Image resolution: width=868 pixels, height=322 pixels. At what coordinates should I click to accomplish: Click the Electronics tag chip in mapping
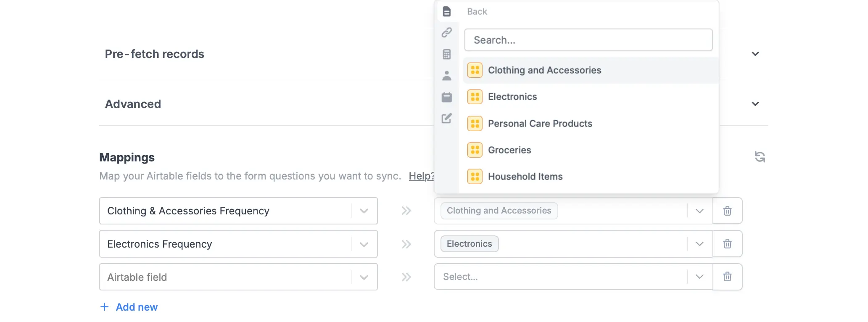(470, 244)
